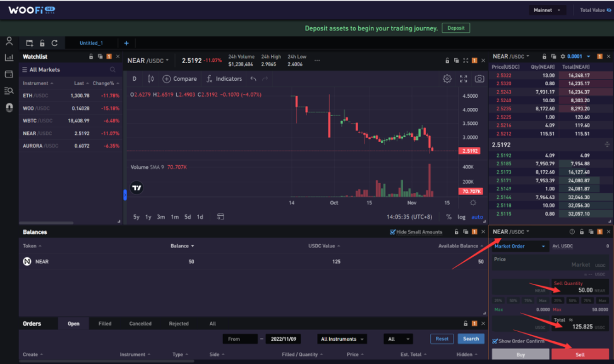Open chart settings gear icon
614x364 pixels.
447,79
